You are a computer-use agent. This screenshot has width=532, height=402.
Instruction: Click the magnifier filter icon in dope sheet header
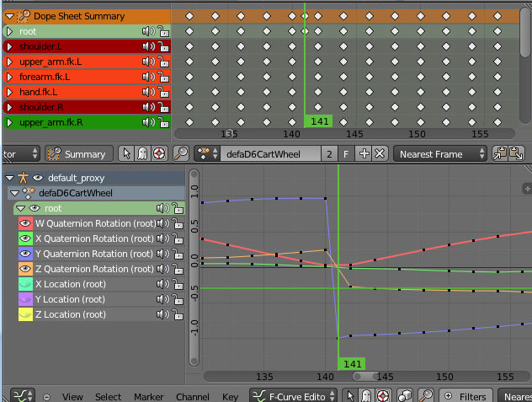pyautogui.click(x=180, y=153)
